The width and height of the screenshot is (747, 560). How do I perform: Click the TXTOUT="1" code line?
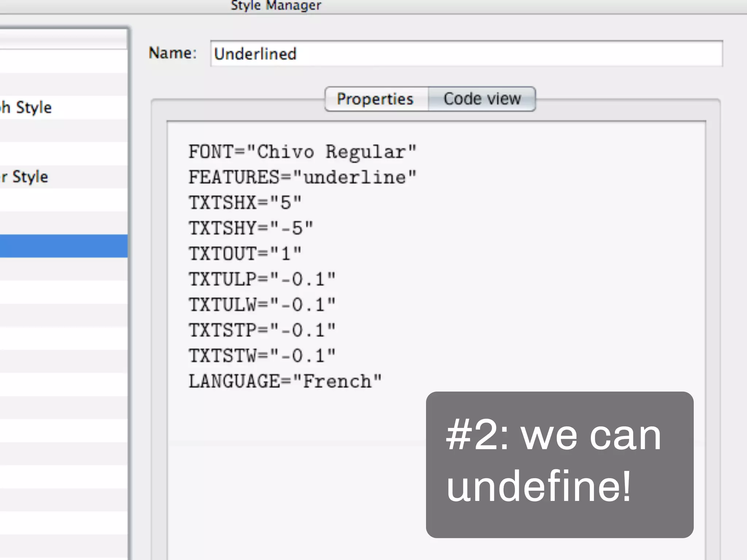245,254
